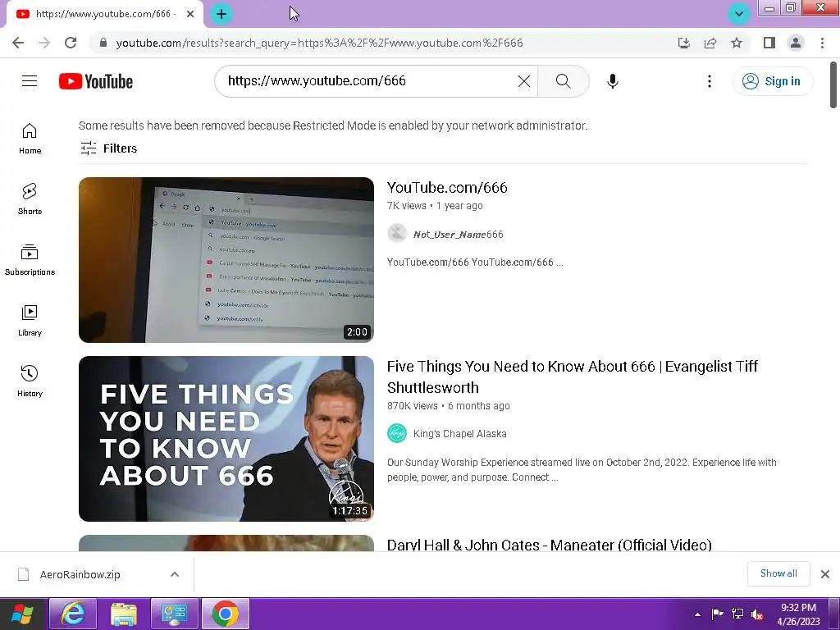The image size is (840, 630).
Task: Open AeroRainbow.zip download
Action: (x=80, y=574)
